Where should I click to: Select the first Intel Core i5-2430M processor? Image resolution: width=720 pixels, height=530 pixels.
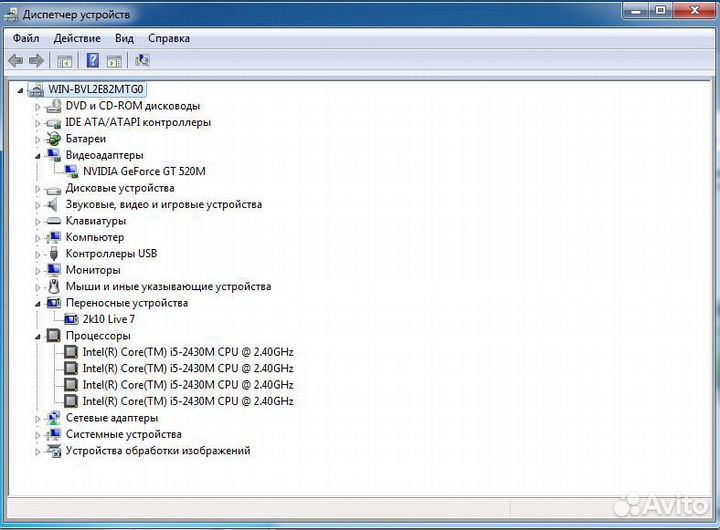pos(188,352)
